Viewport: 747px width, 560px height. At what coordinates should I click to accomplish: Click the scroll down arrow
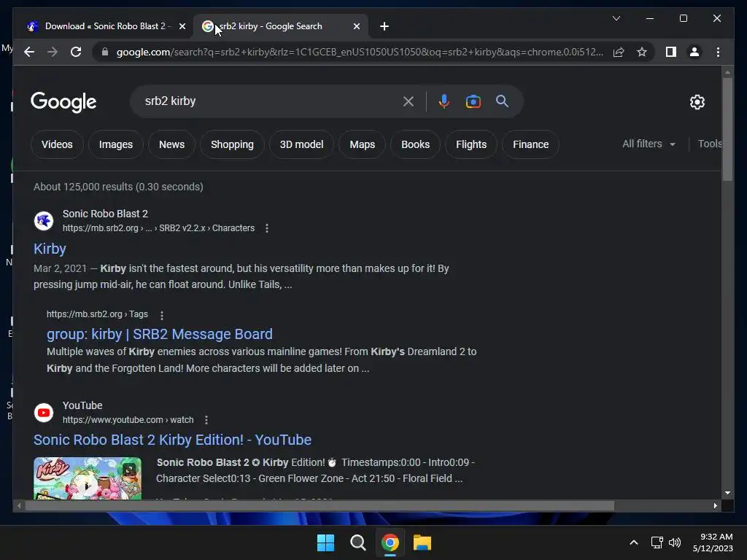(727, 494)
